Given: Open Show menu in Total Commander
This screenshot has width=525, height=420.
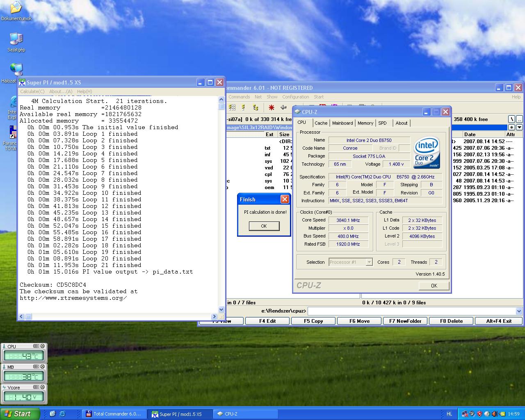Looking at the screenshot, I should (272, 97).
